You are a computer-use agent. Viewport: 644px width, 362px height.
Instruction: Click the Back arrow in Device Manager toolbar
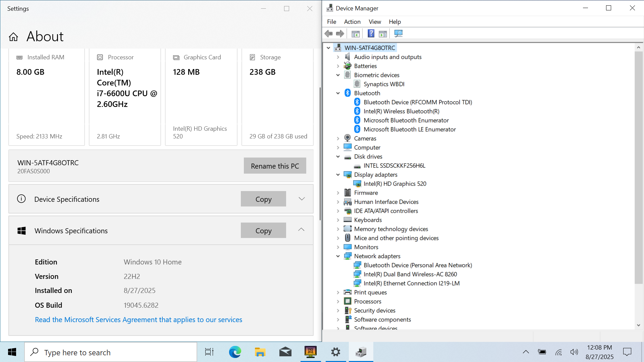tap(329, 34)
